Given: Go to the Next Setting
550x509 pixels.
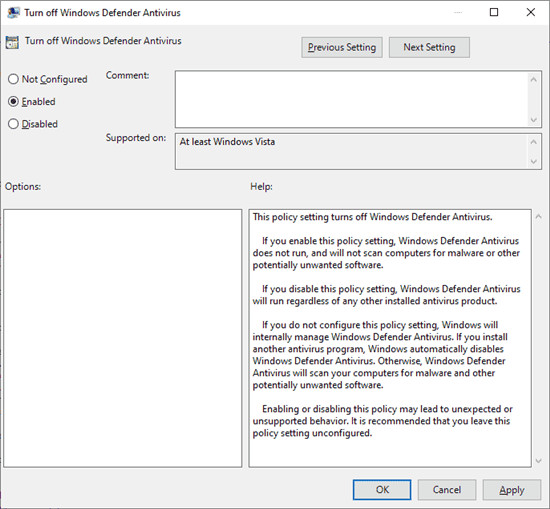Looking at the screenshot, I should tap(429, 47).
